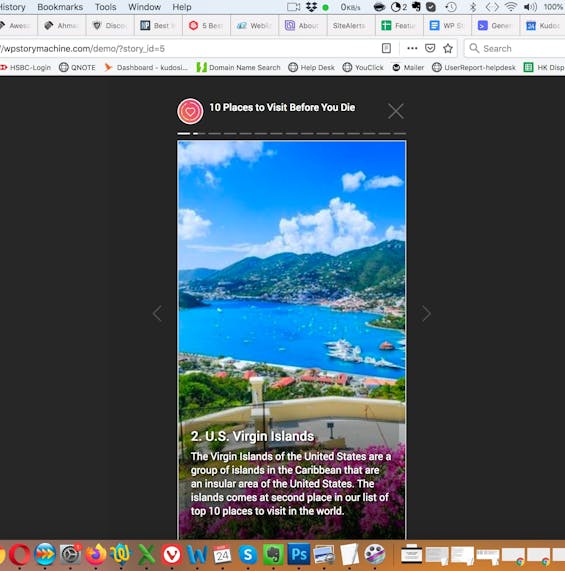Click the heart story avatar icon
This screenshot has width=565, height=571.
click(x=190, y=111)
